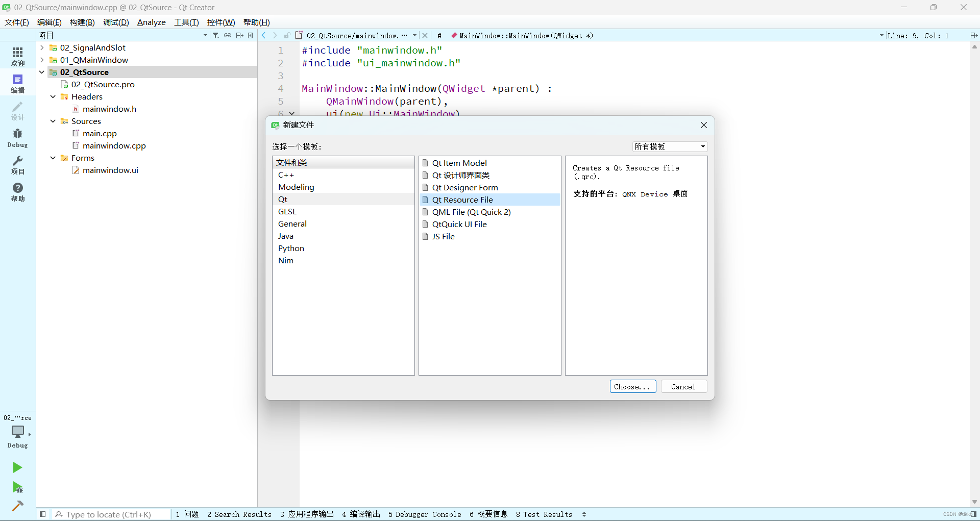Click Line: 9, Col: 1 indicator
This screenshot has width=980, height=521.
tap(918, 35)
